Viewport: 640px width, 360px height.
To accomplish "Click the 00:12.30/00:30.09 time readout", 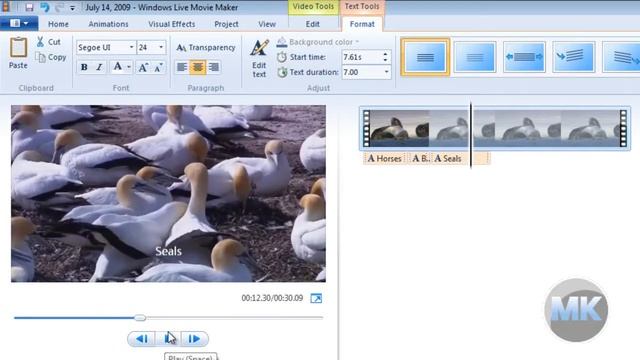I will pos(272,298).
